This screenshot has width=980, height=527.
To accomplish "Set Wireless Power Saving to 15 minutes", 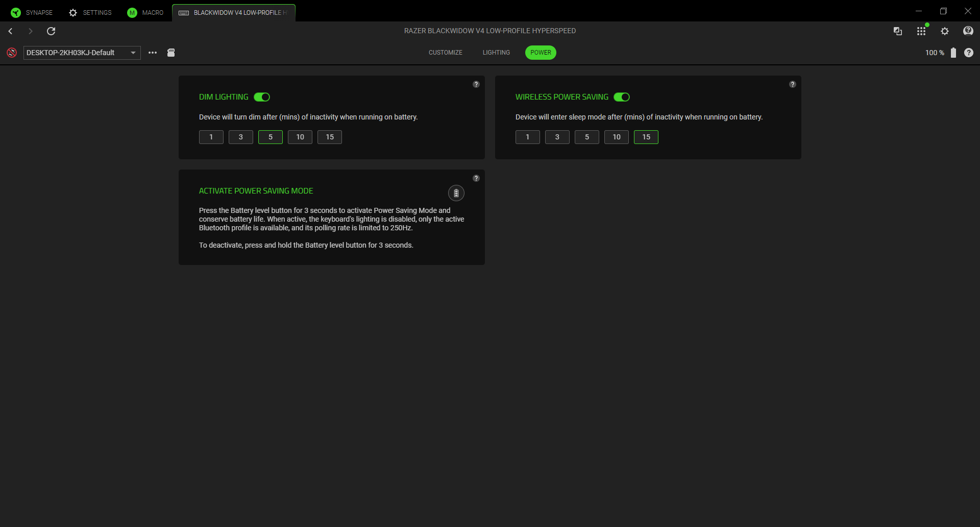I will coord(646,137).
